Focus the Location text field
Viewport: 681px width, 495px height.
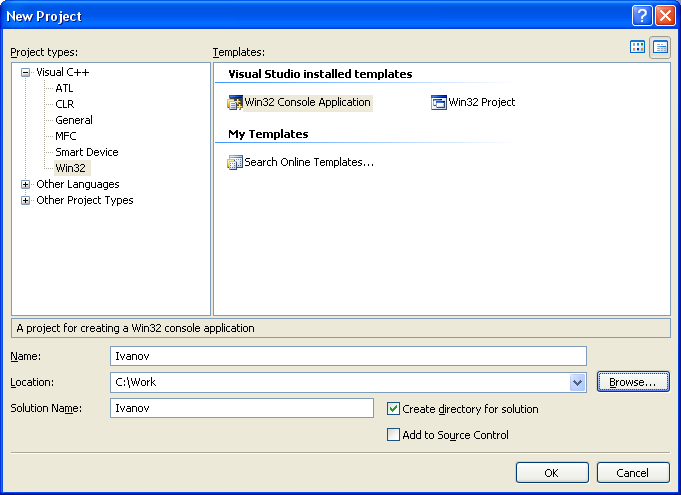point(340,383)
